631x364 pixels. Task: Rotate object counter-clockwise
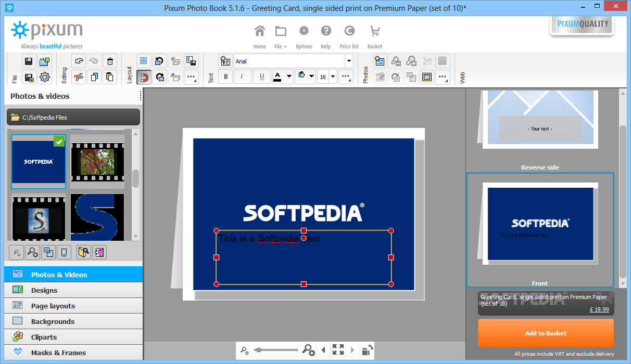point(160,61)
